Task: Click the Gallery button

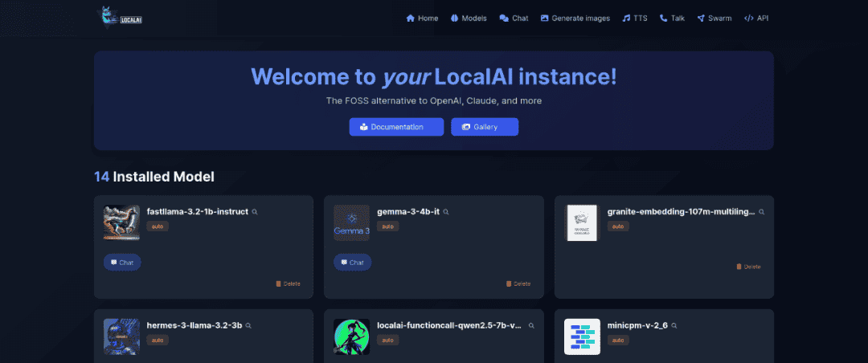Action: [485, 127]
